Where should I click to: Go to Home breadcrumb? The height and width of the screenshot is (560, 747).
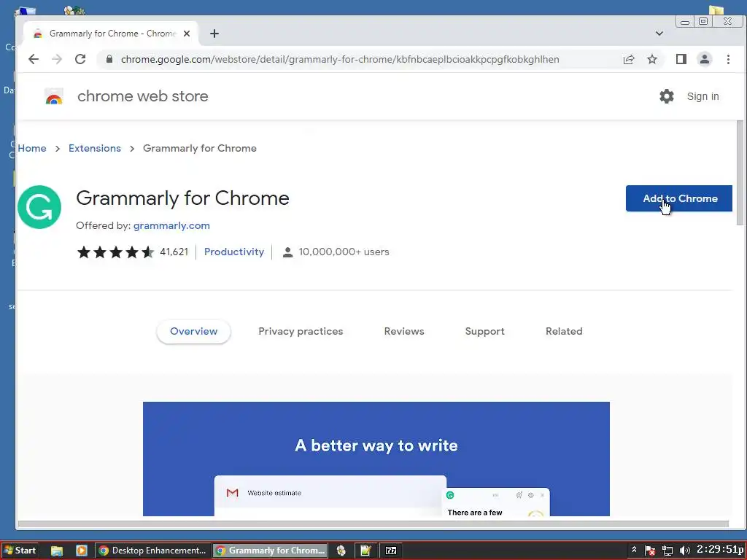(32, 148)
